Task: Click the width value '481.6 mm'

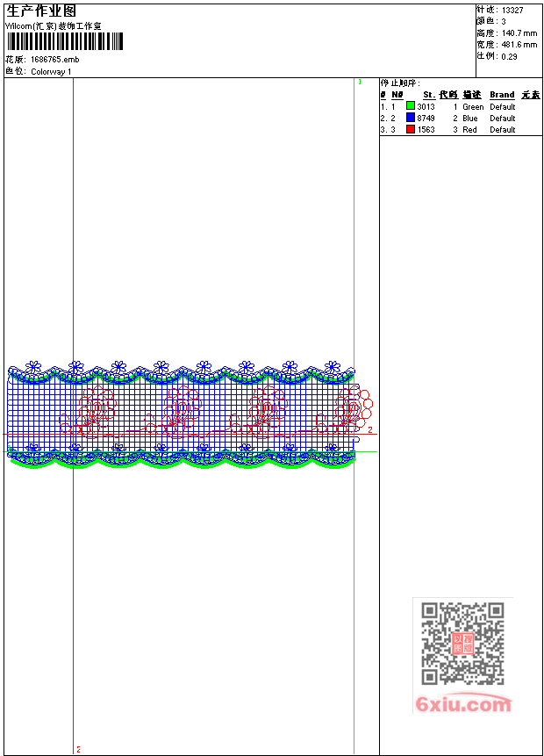Action: tap(519, 45)
